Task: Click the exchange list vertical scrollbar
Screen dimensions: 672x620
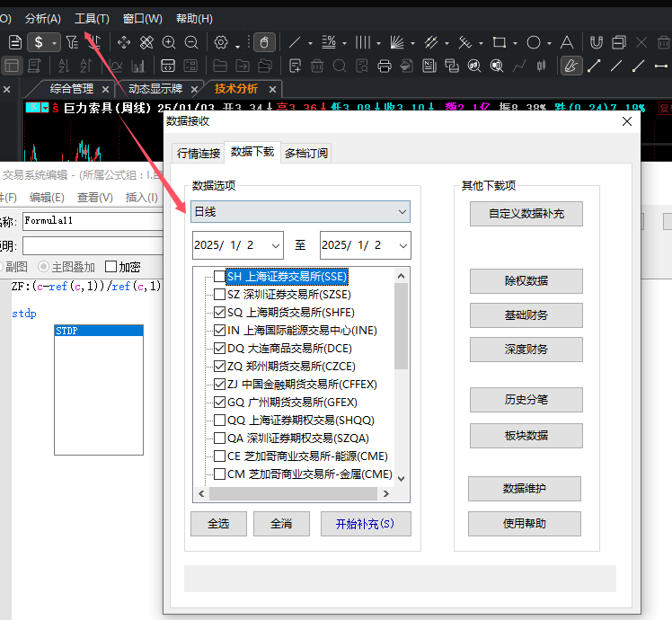Action: pos(402,377)
